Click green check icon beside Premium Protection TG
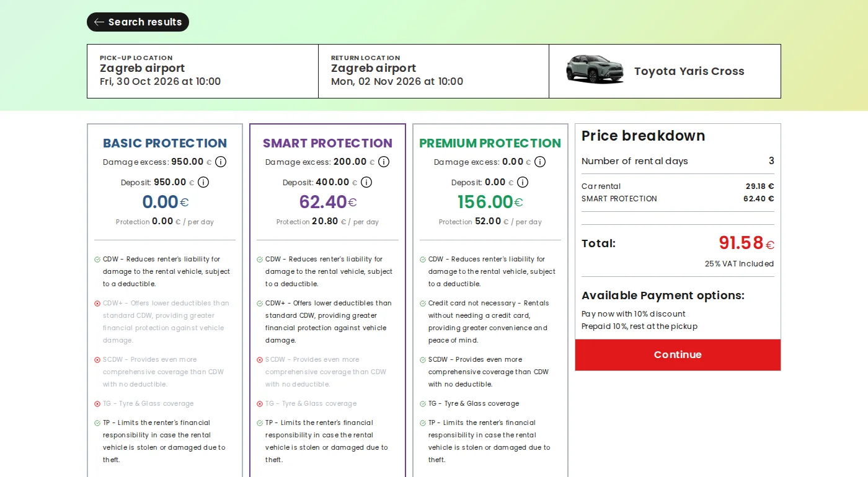Viewport: 868px width, 477px height. tap(423, 404)
